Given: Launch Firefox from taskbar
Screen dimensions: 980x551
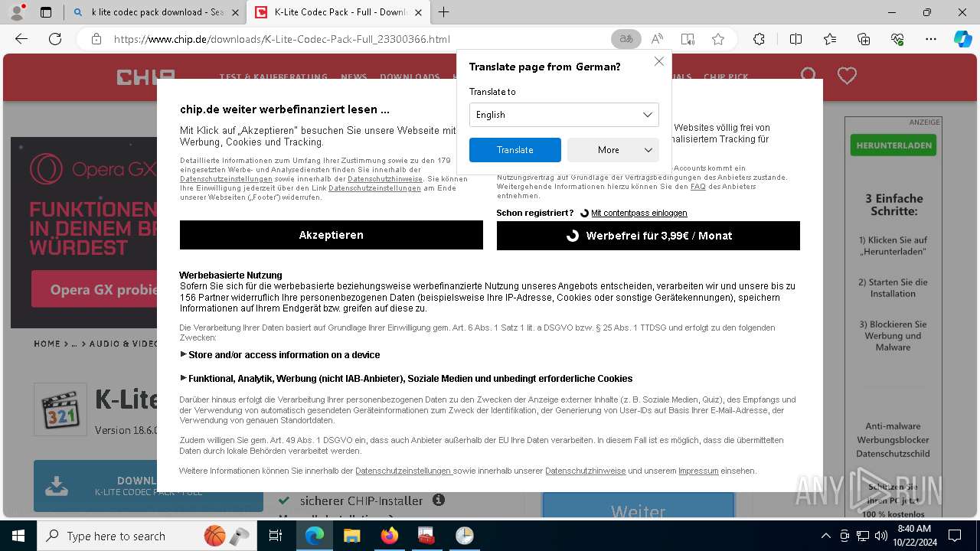Looking at the screenshot, I should pyautogui.click(x=390, y=536).
